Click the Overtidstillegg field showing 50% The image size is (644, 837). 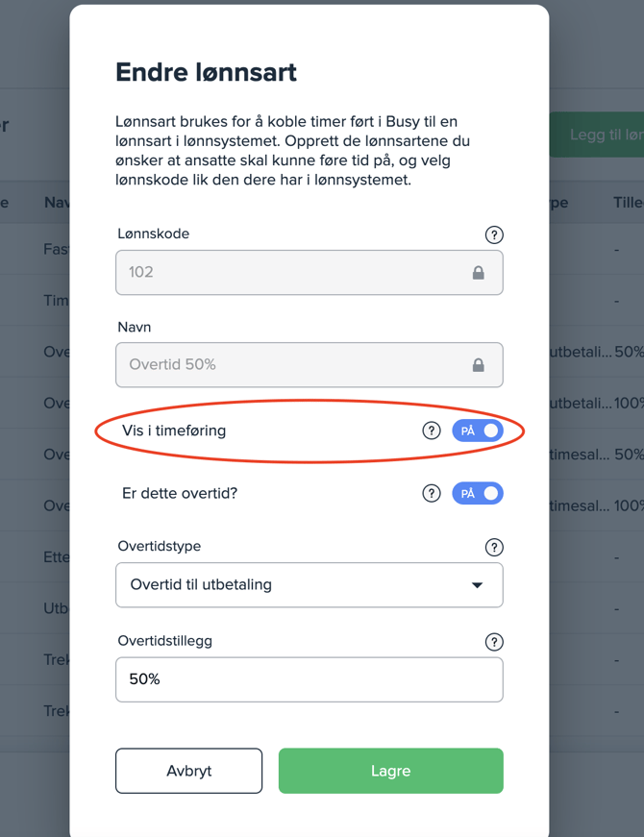(x=309, y=679)
